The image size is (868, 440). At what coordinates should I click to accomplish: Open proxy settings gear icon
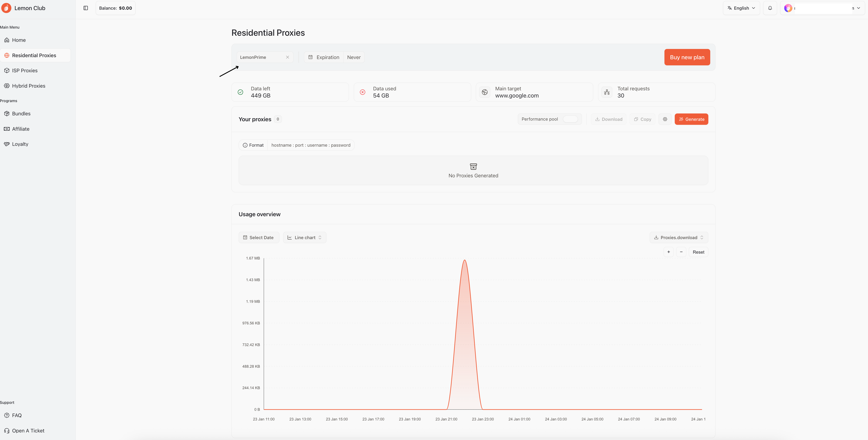click(x=665, y=119)
